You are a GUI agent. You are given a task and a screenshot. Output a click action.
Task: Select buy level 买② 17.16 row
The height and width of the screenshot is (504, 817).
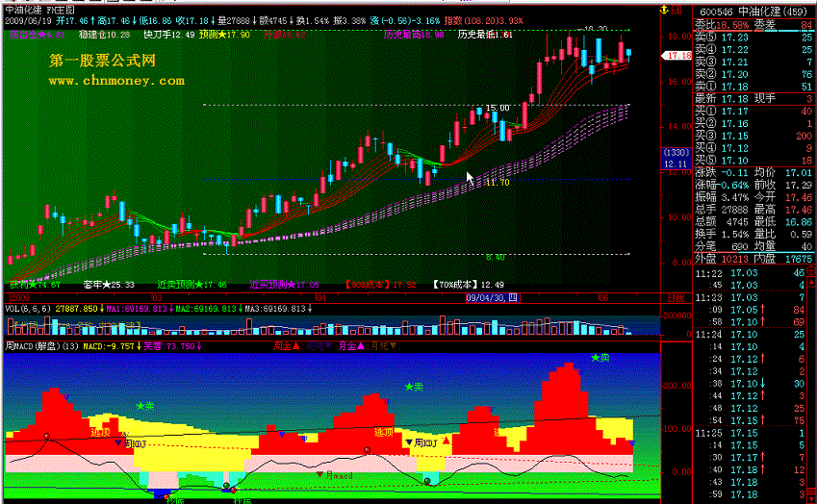[x=753, y=123]
